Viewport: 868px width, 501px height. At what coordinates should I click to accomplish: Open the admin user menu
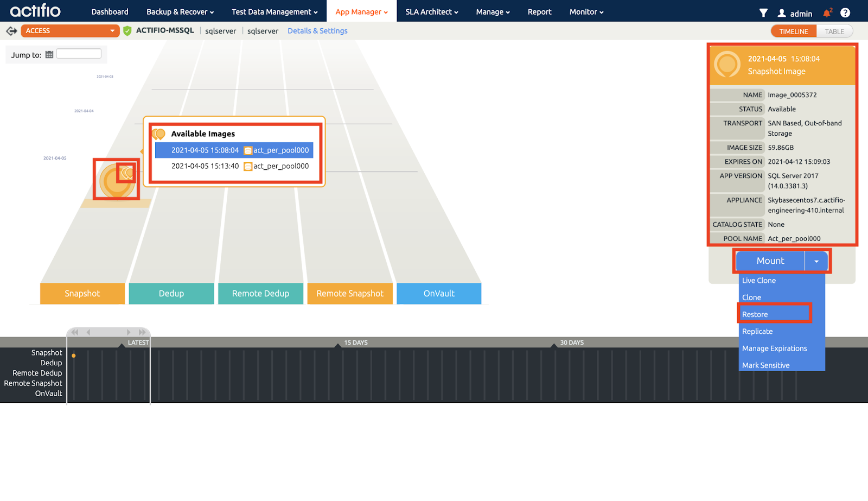[795, 13]
